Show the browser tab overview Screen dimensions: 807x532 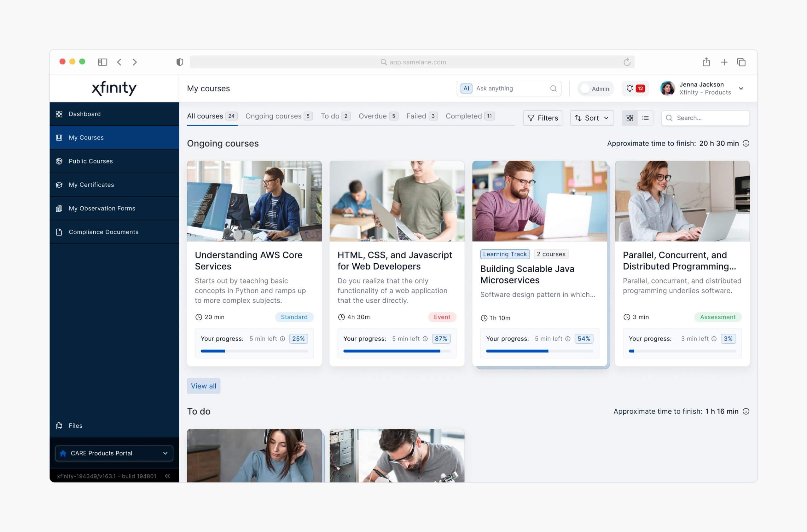tap(741, 62)
